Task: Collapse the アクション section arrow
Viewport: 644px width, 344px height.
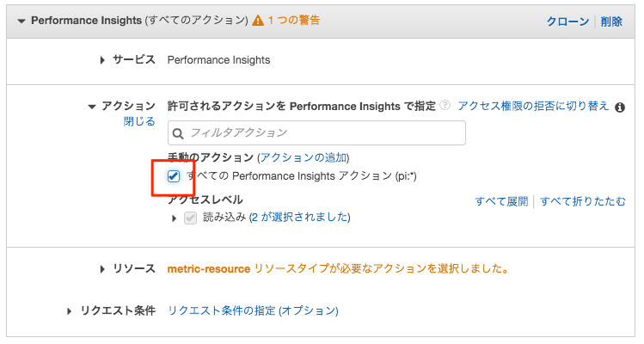Action: (x=92, y=107)
